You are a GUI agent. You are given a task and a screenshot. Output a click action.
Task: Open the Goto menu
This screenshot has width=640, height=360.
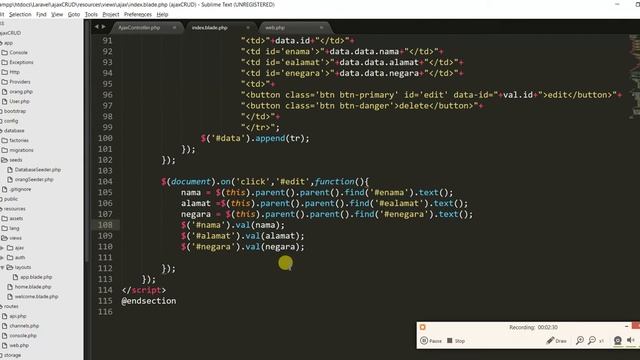pos(73,14)
